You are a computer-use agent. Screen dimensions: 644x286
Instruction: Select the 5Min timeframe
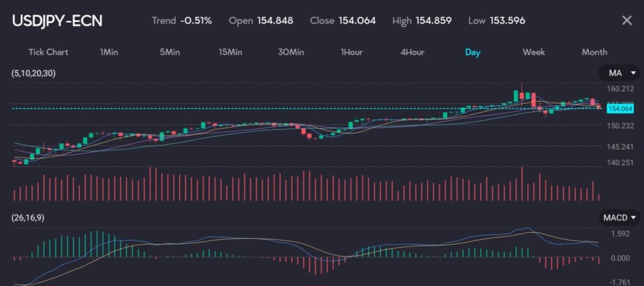pyautogui.click(x=170, y=52)
